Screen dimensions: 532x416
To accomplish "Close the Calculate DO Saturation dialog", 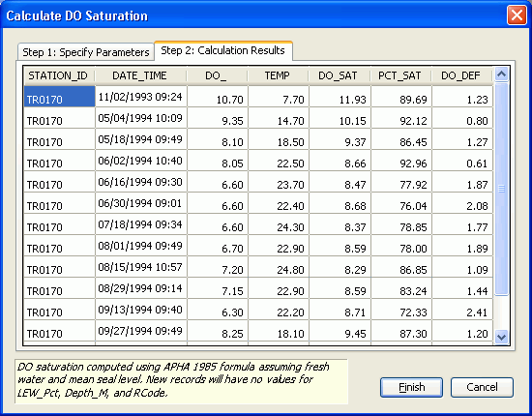I will coord(517,15).
